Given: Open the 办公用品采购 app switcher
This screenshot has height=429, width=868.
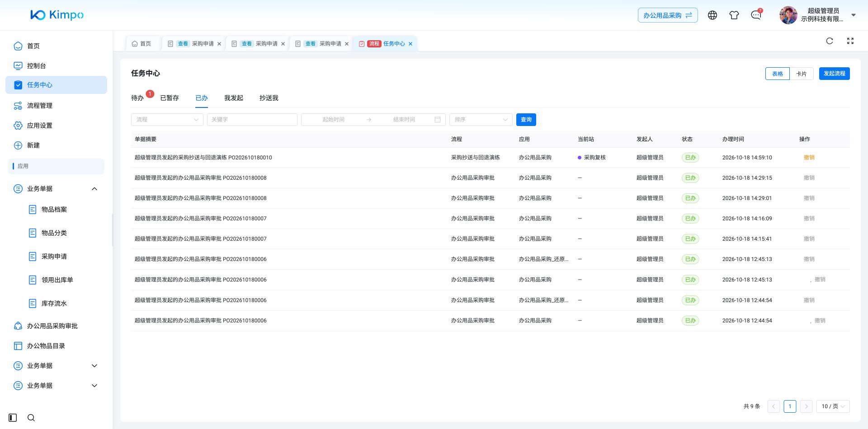Looking at the screenshot, I should (x=668, y=15).
